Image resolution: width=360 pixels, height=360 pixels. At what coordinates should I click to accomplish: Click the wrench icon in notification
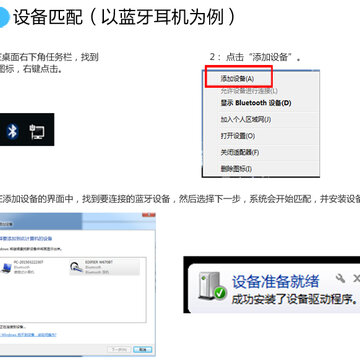click(x=340, y=278)
